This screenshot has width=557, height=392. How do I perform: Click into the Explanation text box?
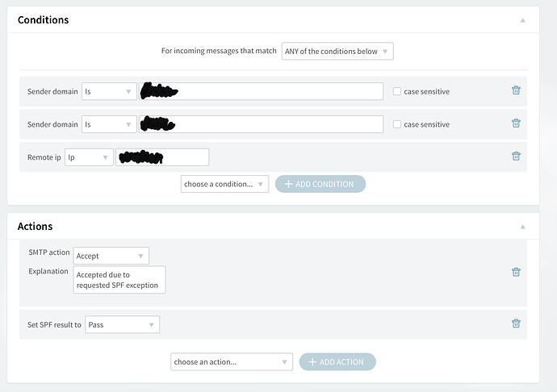tap(119, 280)
